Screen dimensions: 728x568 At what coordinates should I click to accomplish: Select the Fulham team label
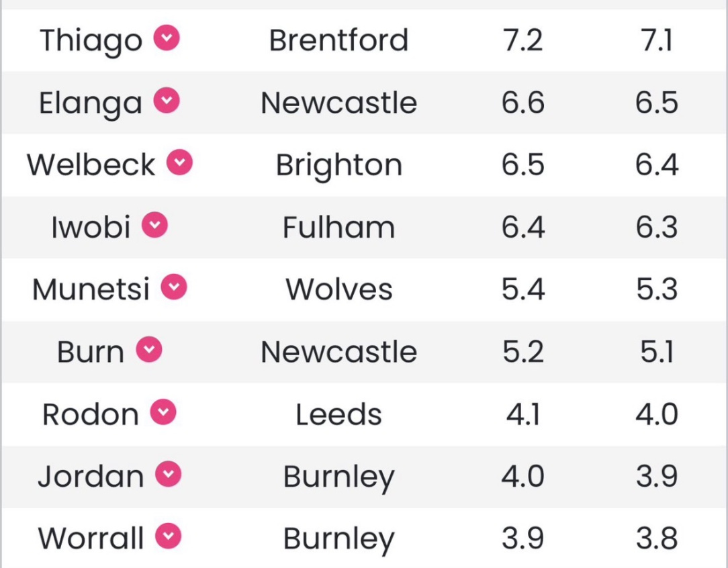point(338,228)
